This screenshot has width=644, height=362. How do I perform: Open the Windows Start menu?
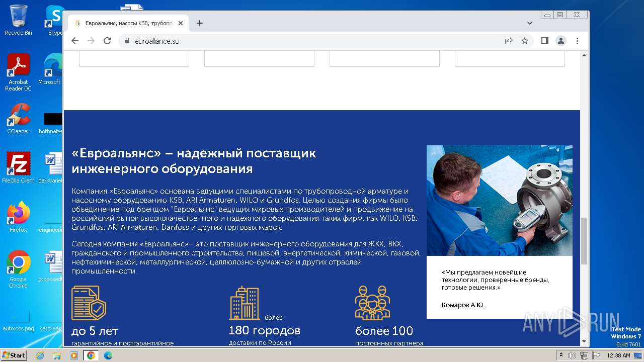point(14,355)
